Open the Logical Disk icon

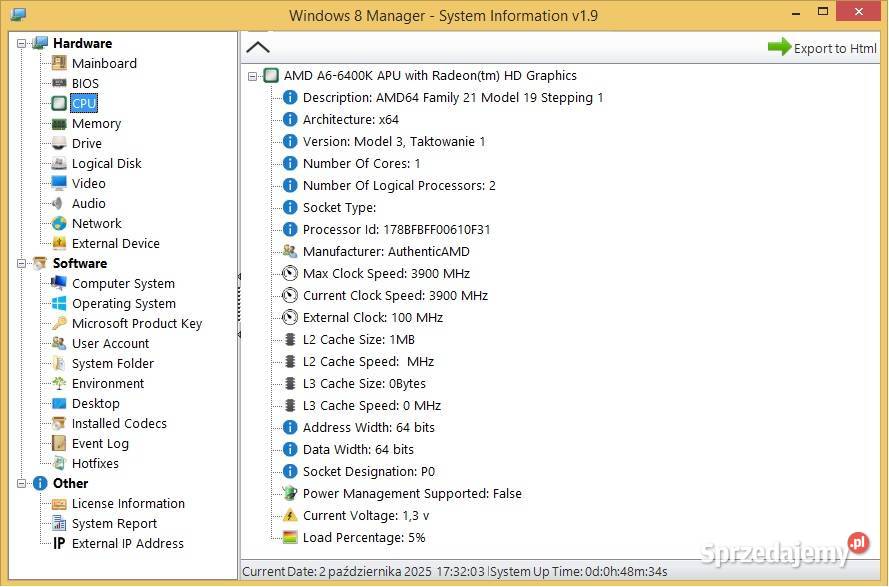click(x=59, y=163)
